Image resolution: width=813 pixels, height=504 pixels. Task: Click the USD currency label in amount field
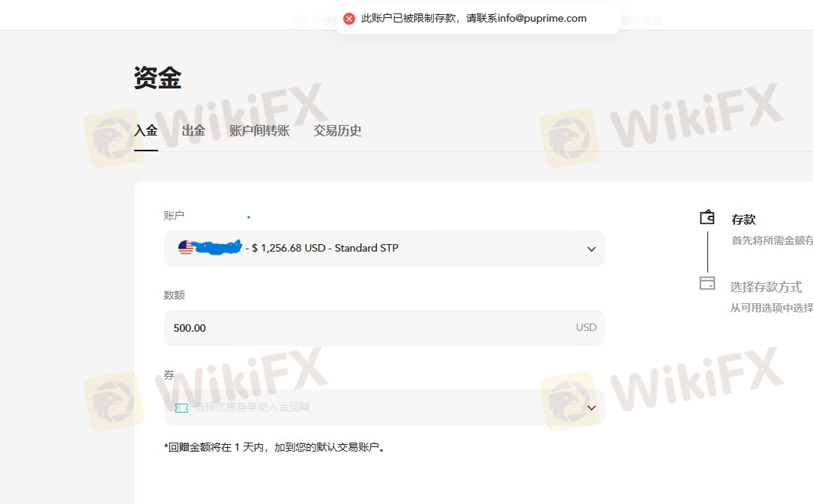coord(587,327)
